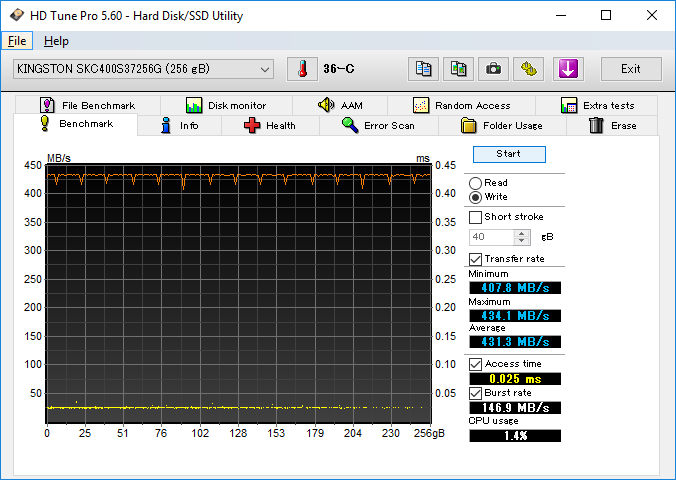Image resolution: width=676 pixels, height=480 pixels.
Task: Enable the Short stroke checkbox
Action: [x=476, y=217]
